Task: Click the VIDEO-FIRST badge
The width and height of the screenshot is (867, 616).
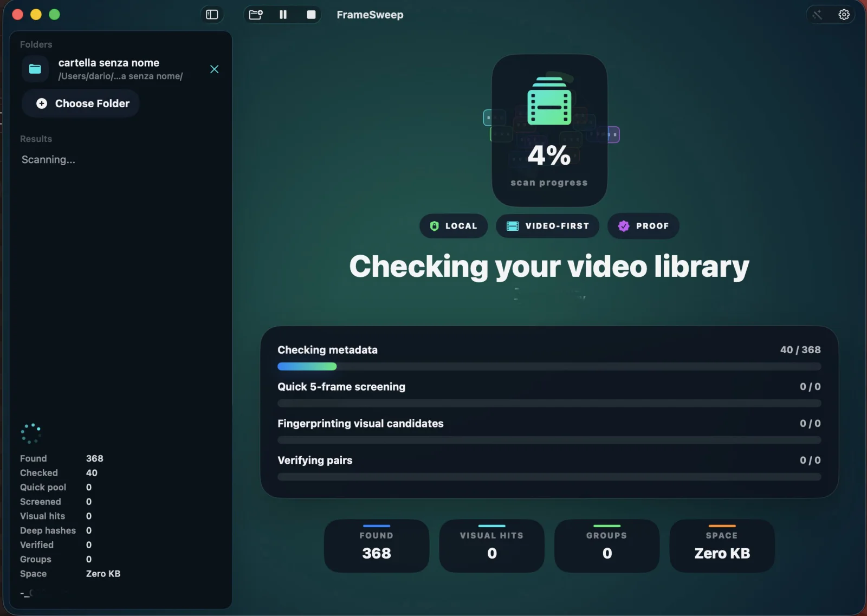Action: click(547, 226)
